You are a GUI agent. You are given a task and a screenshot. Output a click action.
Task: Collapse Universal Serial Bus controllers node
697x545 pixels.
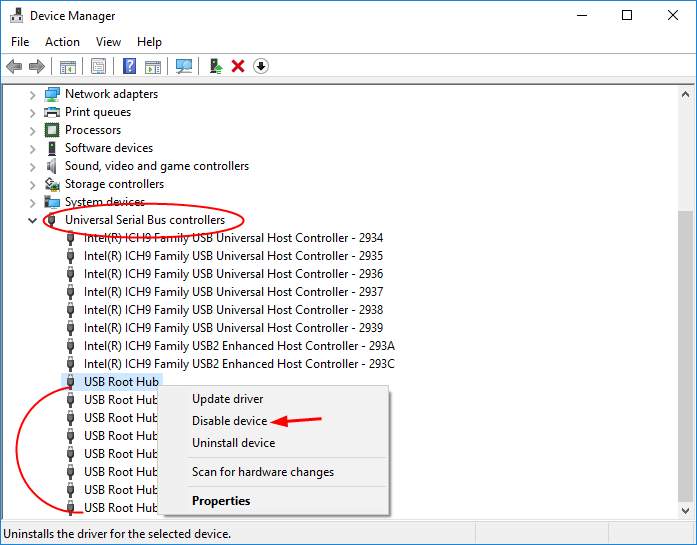[x=33, y=220]
